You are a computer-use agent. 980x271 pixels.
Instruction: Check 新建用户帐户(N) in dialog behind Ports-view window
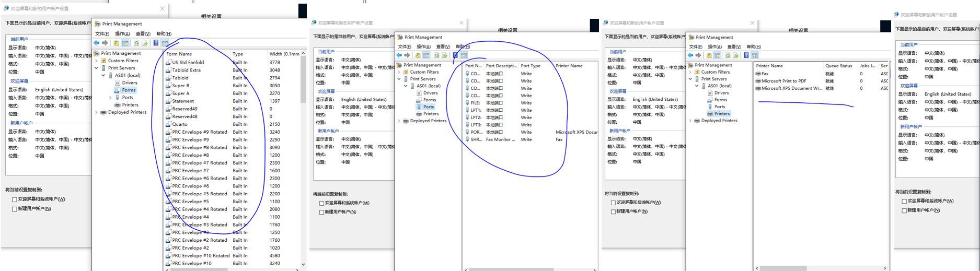pos(322,212)
